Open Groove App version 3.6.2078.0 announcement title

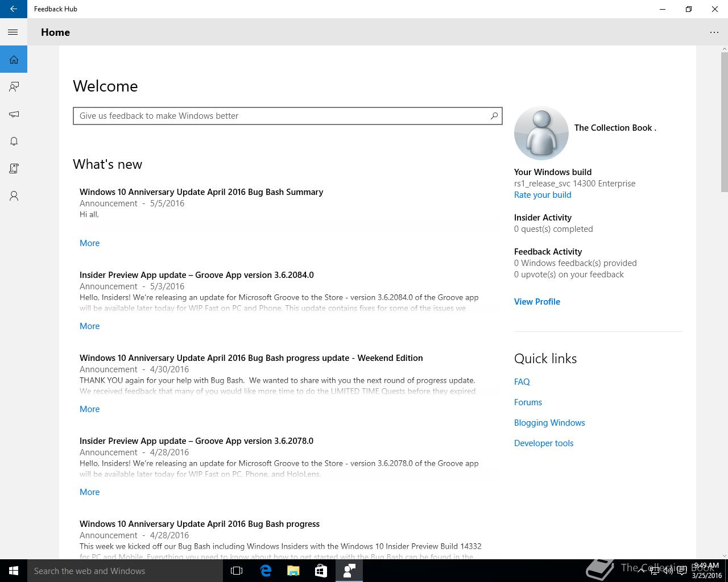pos(197,441)
